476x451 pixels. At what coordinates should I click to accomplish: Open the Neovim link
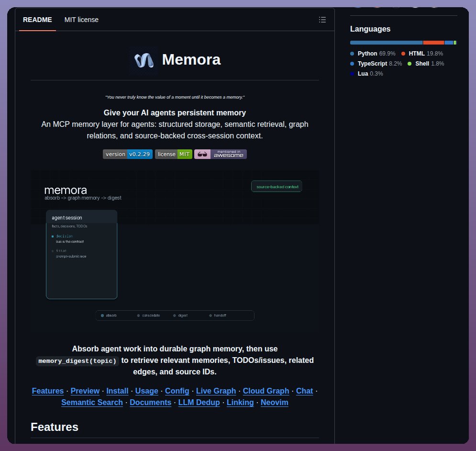[x=275, y=402]
